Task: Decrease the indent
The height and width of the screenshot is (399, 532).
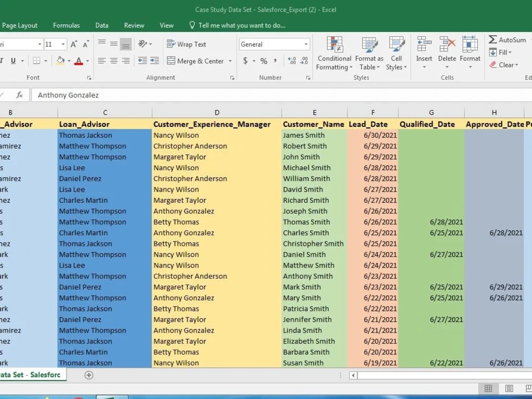Action: [143, 61]
